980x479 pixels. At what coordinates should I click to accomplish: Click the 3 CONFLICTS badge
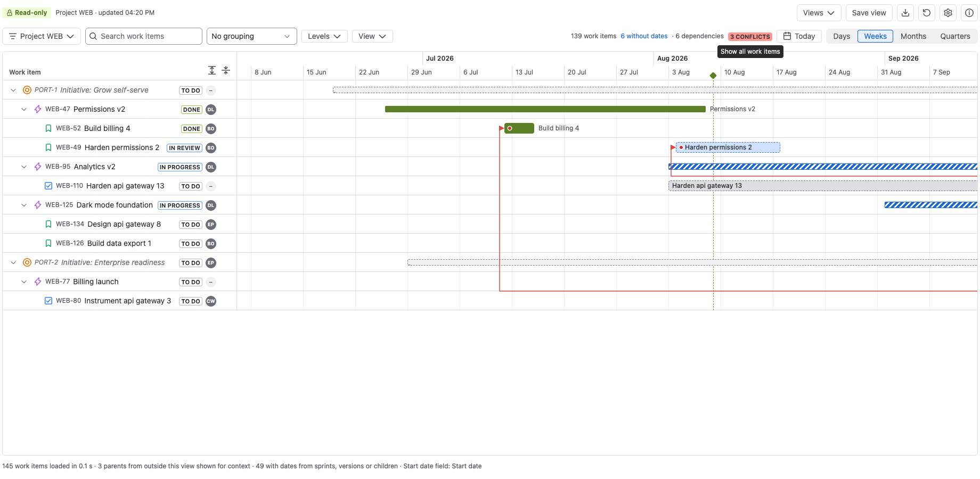(750, 37)
